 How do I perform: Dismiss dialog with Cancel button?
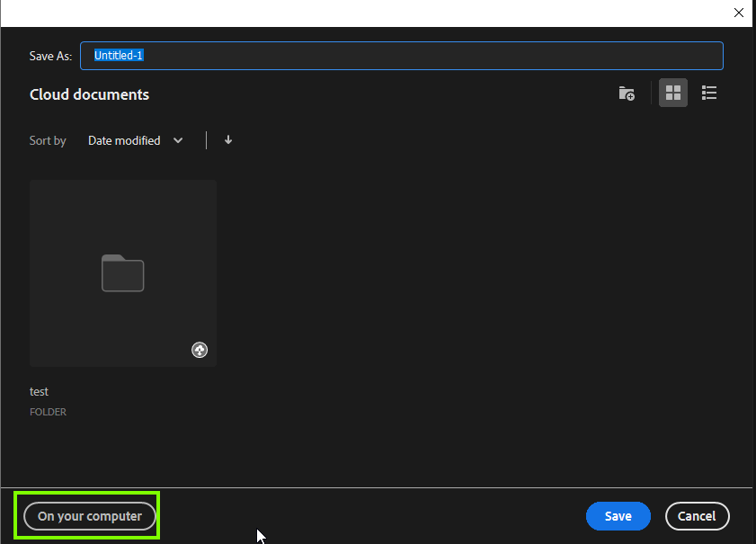click(698, 516)
